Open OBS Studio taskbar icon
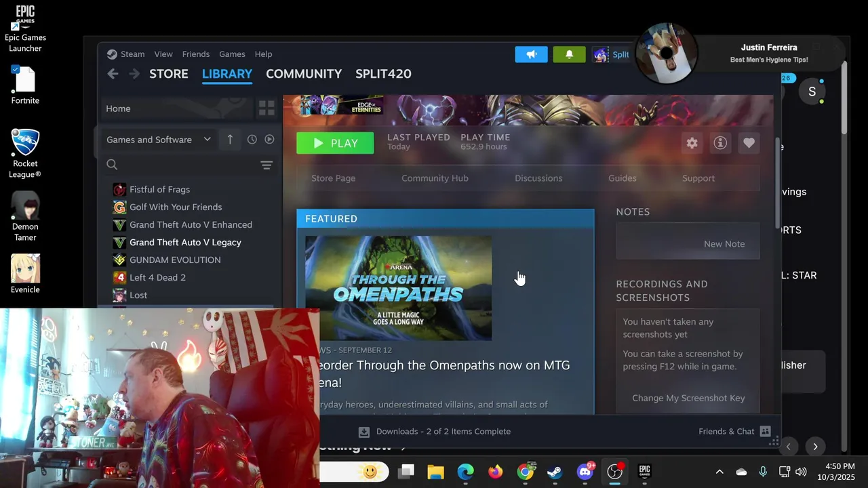Image resolution: width=868 pixels, height=488 pixels. 615,472
